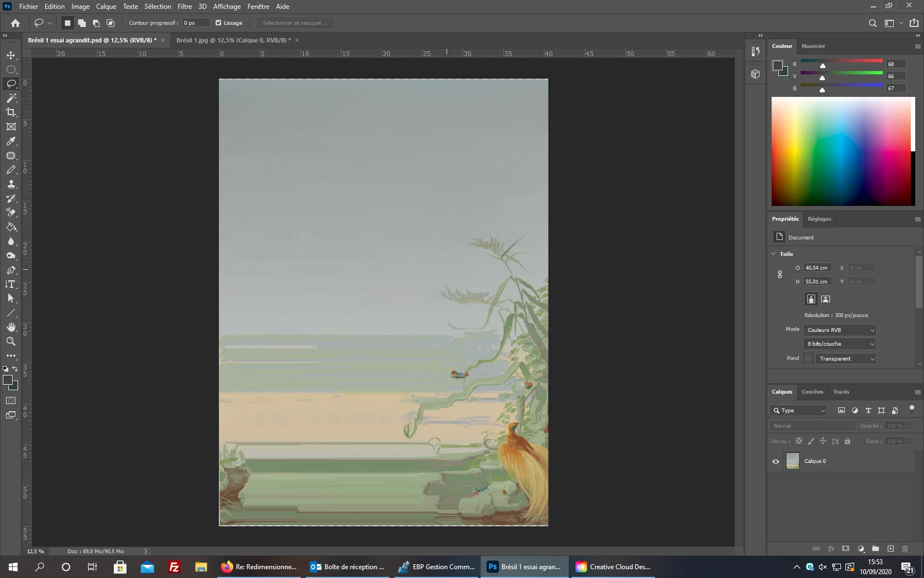Enable add-to-selection mode
Viewport: 924px width, 578px height.
click(82, 23)
